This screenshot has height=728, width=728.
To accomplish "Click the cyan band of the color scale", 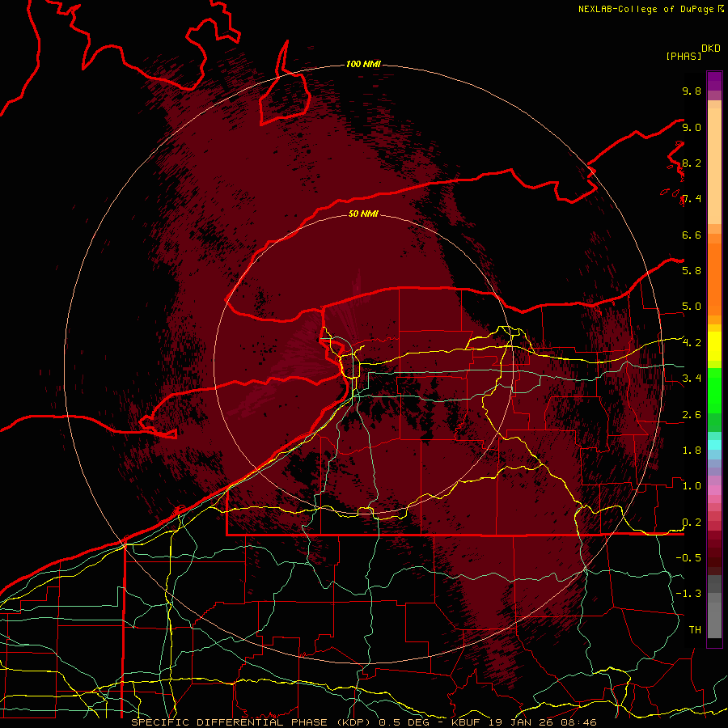I will (x=714, y=445).
